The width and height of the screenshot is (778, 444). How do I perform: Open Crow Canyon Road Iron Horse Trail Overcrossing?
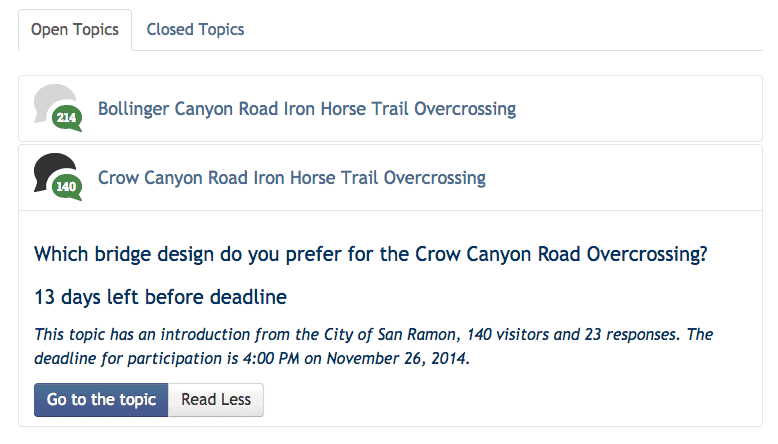click(291, 178)
